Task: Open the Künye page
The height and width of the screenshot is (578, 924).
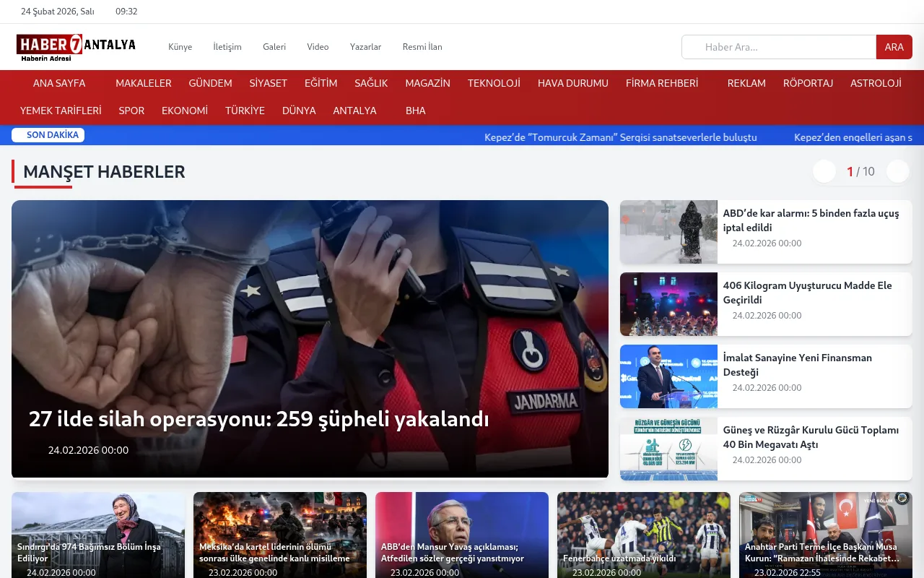Action: click(x=180, y=46)
